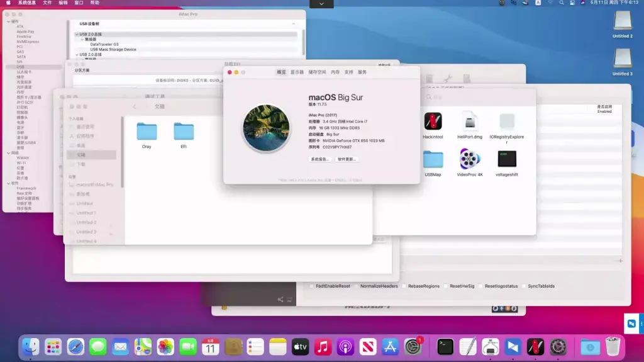Select NVMExpress in System Information sidebar
This screenshot has width=644, height=362.
tap(28, 42)
